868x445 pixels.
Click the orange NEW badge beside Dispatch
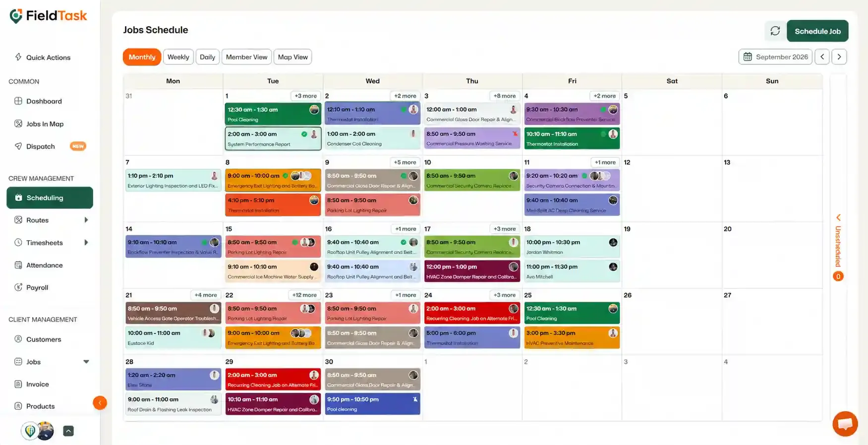(x=78, y=146)
